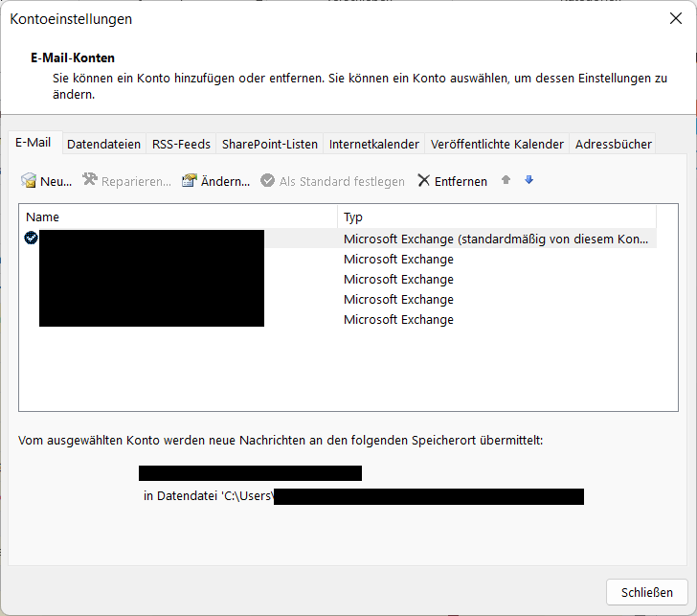Click the Reparieren tools icon

click(90, 179)
